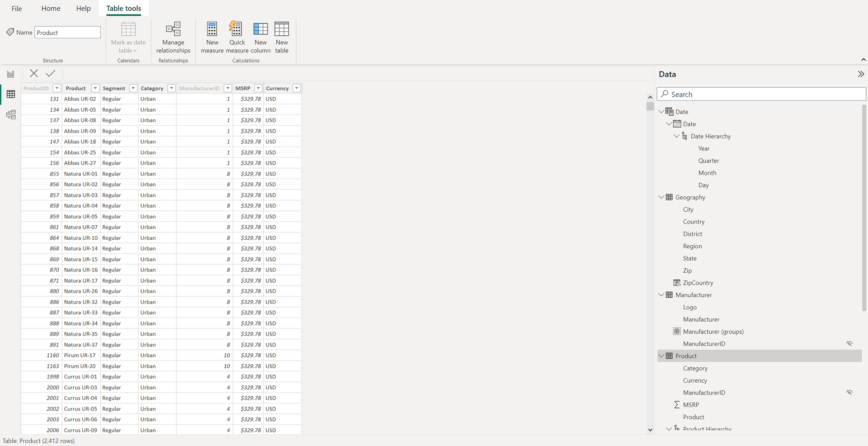Image resolution: width=868 pixels, height=446 pixels.
Task: Open ManufacturerID column filter dropdown
Action: click(228, 88)
